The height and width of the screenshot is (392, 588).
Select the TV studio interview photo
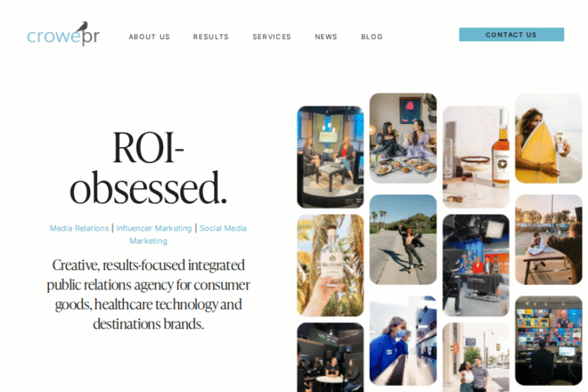(x=331, y=157)
